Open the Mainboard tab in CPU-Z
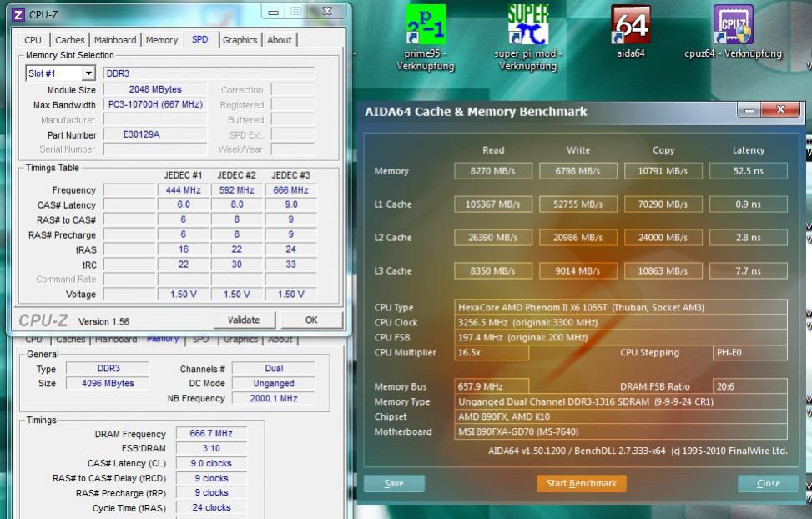 click(x=115, y=40)
